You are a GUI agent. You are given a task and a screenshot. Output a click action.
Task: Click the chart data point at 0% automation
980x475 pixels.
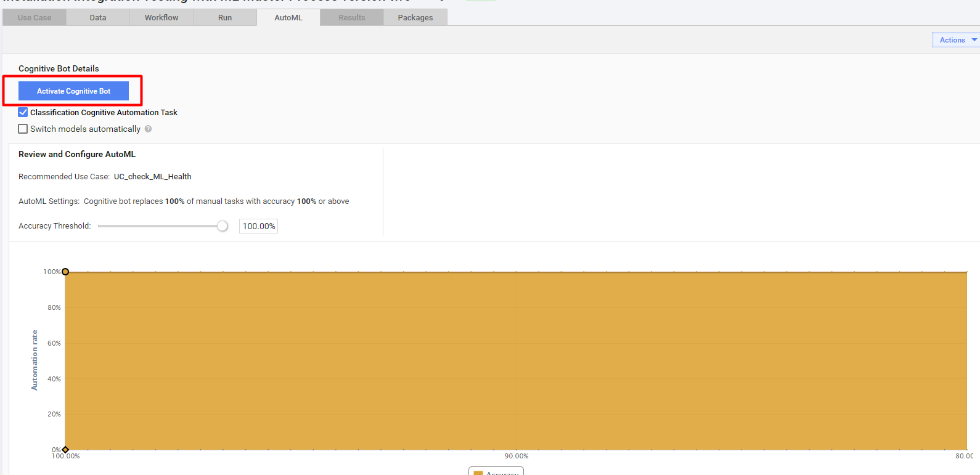[x=65, y=450]
